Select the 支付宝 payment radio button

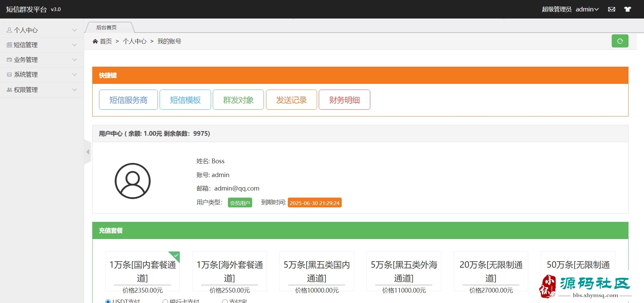coord(225,301)
